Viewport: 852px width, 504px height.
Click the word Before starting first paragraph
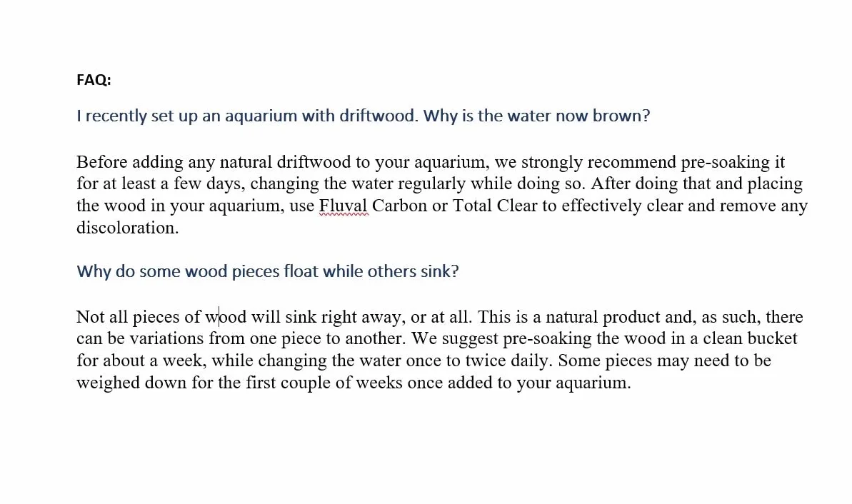pyautogui.click(x=103, y=162)
